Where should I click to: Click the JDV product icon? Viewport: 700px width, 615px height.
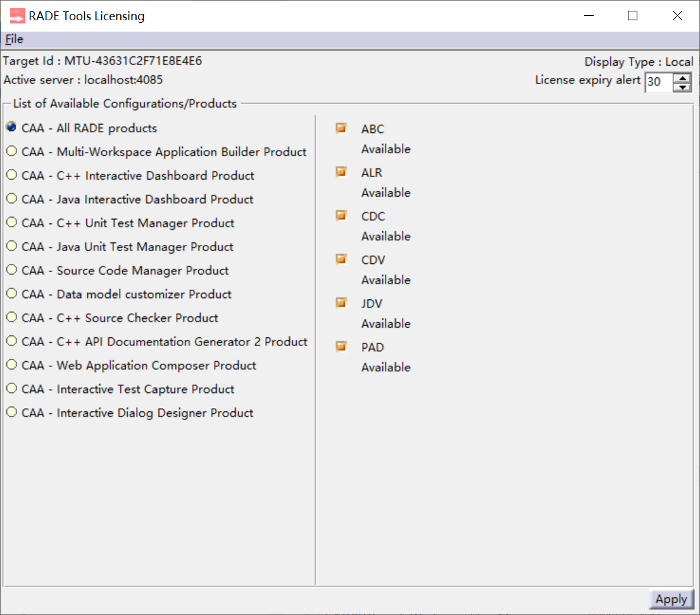(341, 302)
